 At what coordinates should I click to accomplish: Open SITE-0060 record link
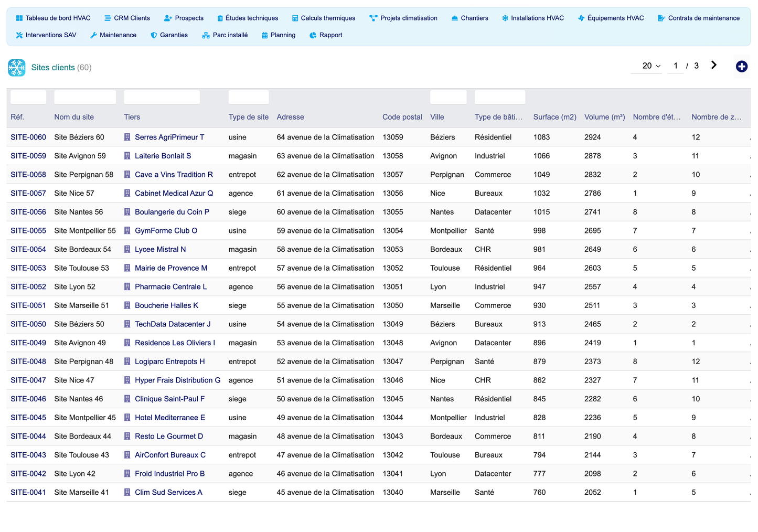(28, 137)
